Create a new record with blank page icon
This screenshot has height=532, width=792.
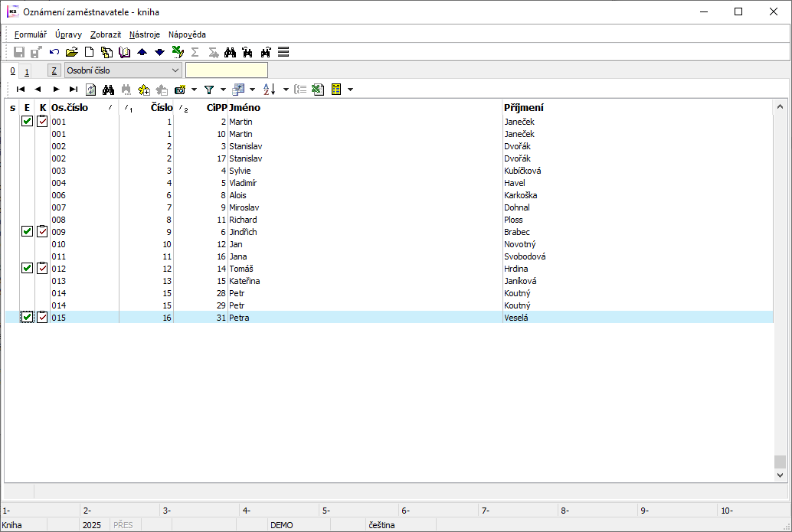(x=90, y=52)
